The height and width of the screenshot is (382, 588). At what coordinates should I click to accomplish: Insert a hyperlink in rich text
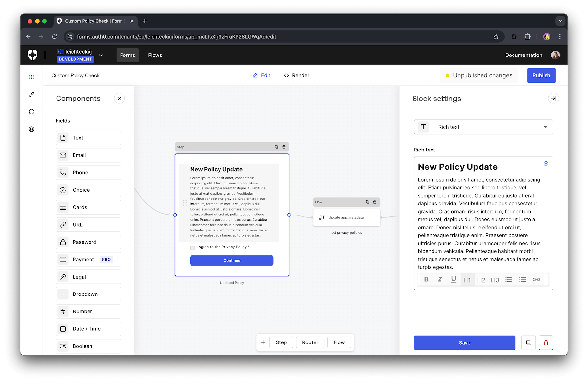point(536,279)
